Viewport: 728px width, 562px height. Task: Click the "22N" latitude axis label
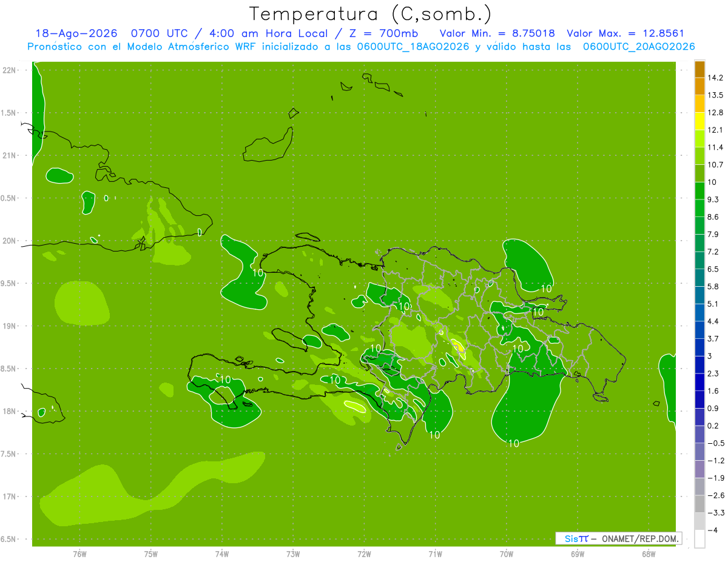point(9,70)
